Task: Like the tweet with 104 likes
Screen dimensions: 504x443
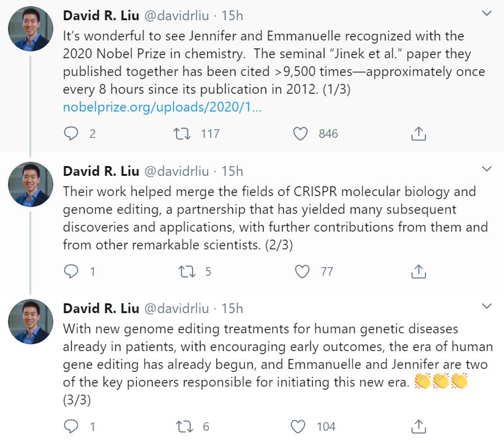Action: click(297, 426)
